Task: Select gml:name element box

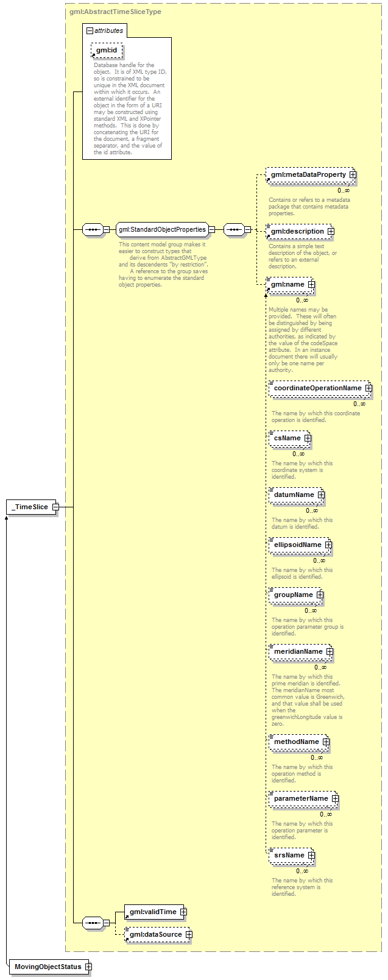Action: tap(288, 285)
